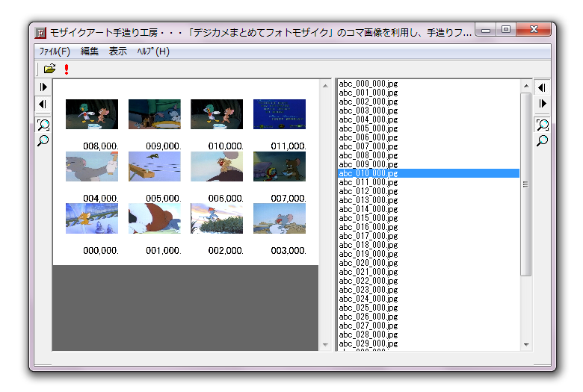Click highlighted abc_010_000.jpg list entry

(428, 173)
